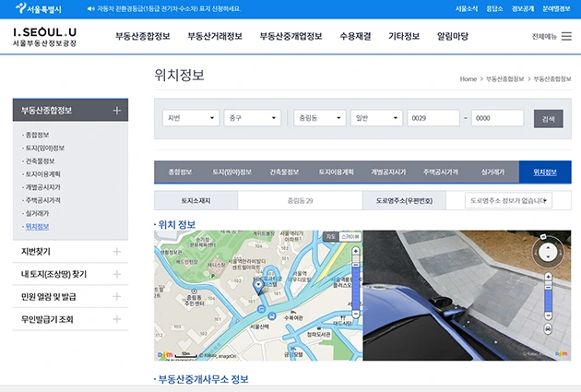Click the upper bus stop icon on map
This screenshot has width=581, height=392.
coord(262,309)
